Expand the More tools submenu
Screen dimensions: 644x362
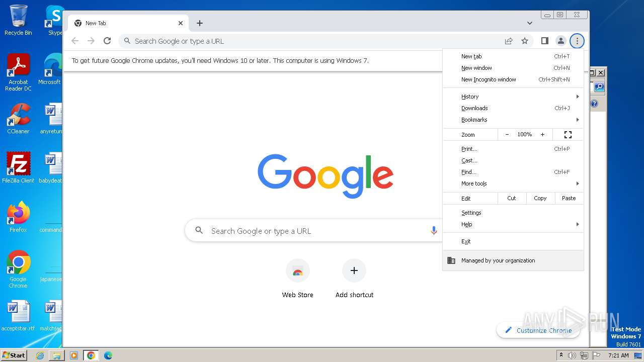(513, 184)
